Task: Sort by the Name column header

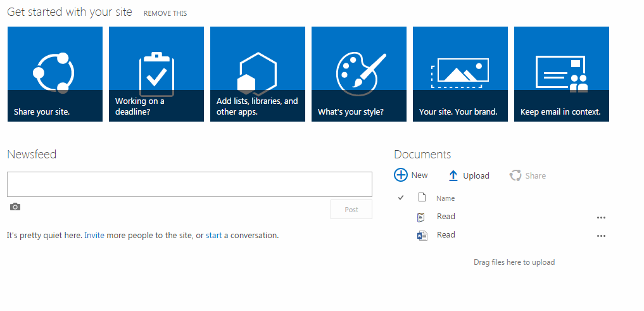Action: (x=446, y=198)
